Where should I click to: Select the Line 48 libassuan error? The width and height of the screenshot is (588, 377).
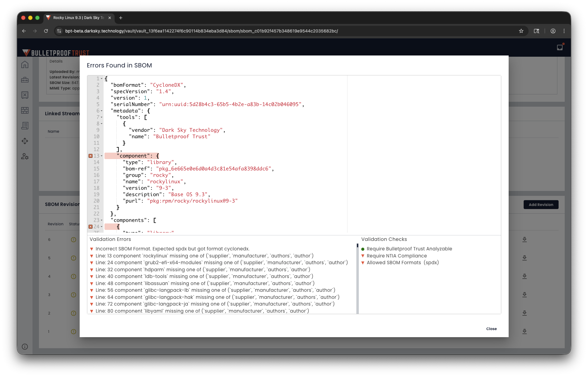point(205,284)
